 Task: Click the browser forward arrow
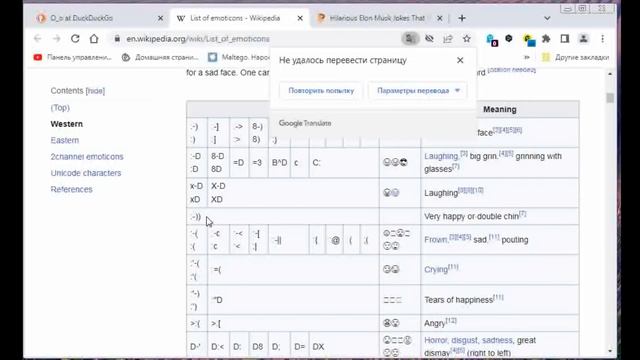click(56, 39)
